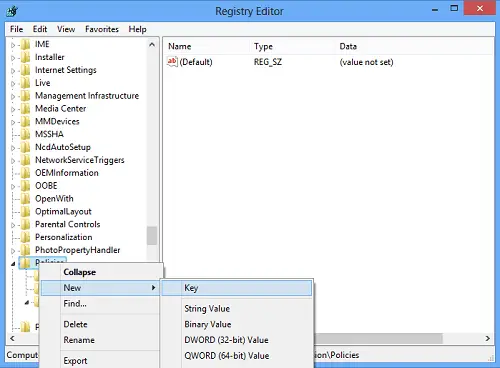Click the Media Center folder icon
This screenshot has height=368, width=500.
click(x=25, y=109)
